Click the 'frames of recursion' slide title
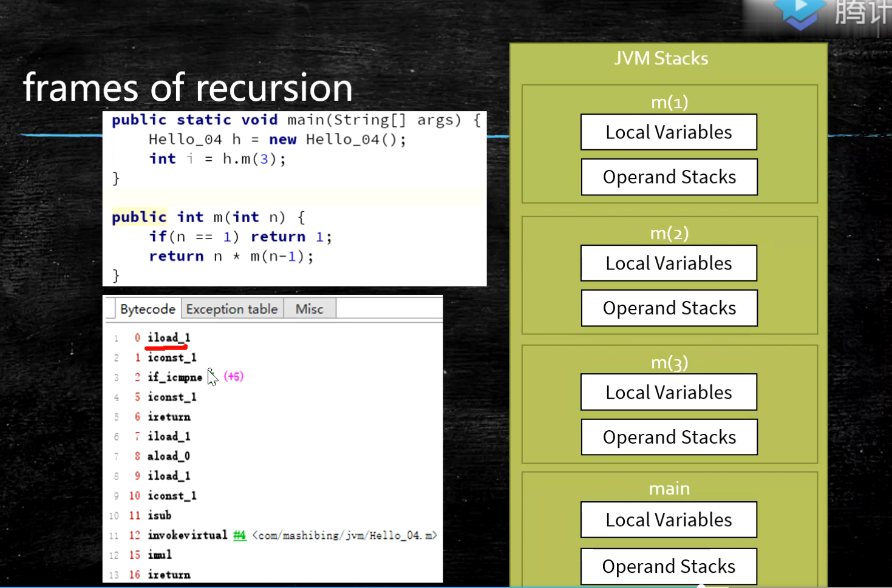892x588 pixels. pyautogui.click(x=188, y=87)
